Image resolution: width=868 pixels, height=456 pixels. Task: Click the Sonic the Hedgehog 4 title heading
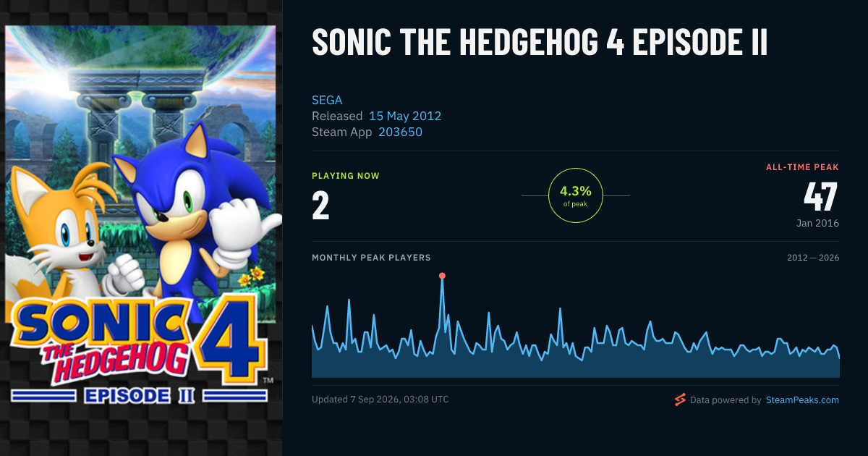[x=540, y=43]
